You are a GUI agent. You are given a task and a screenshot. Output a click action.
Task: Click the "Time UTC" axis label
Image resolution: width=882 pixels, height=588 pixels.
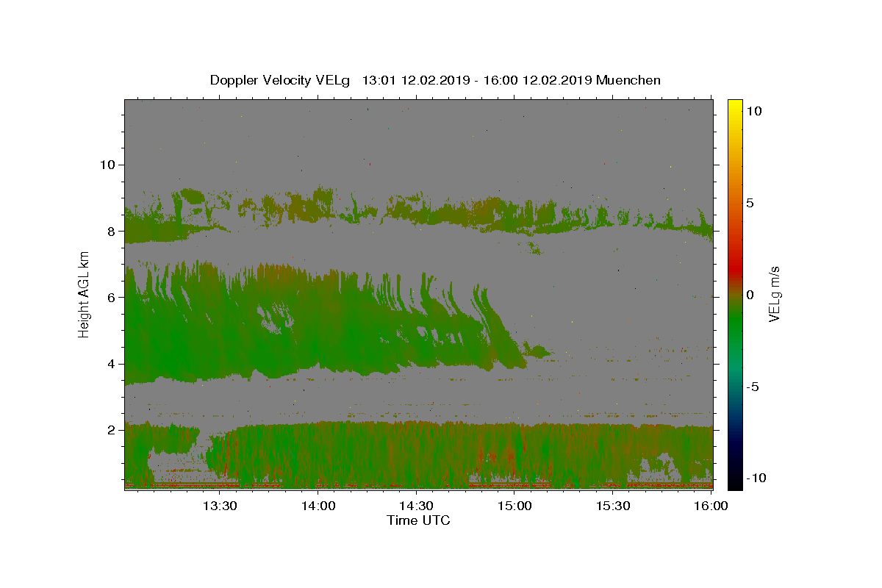pos(418,520)
